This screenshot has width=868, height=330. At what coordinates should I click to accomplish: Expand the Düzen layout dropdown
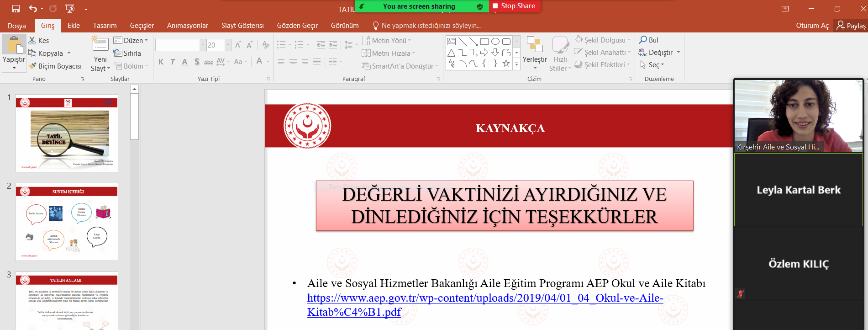(146, 40)
